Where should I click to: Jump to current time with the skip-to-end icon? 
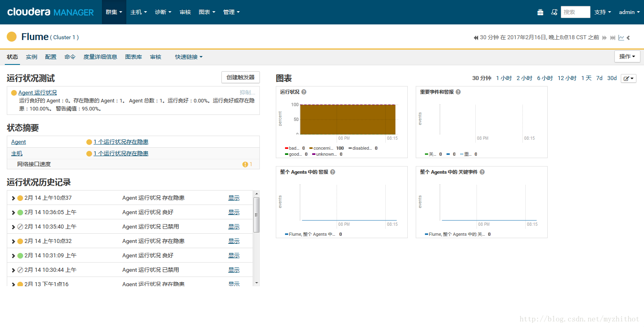pyautogui.click(x=613, y=38)
